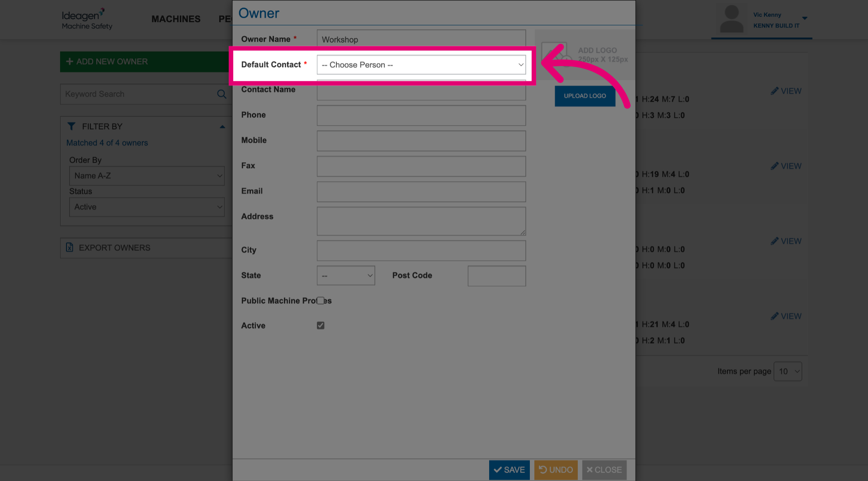Click the Phone input field

tap(421, 115)
